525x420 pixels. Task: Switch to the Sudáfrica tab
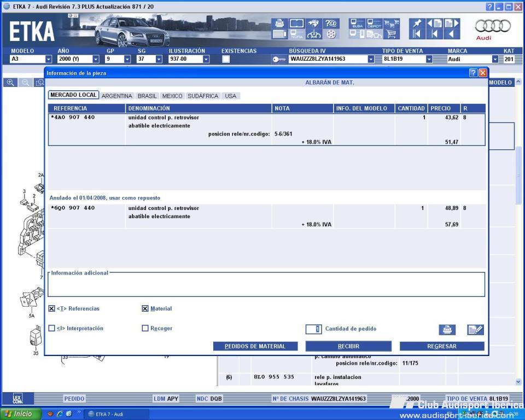coord(203,96)
